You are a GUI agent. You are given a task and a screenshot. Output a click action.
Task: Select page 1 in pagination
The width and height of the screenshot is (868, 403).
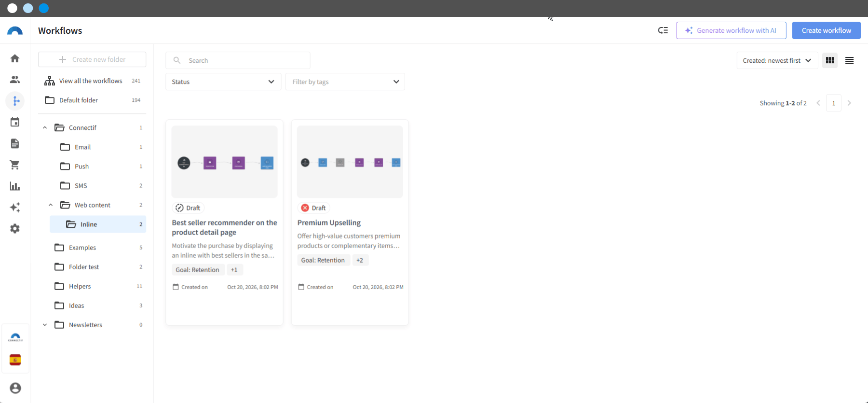pyautogui.click(x=834, y=103)
